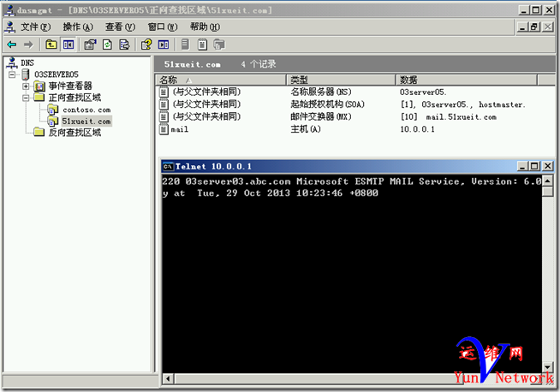Open the 操作(A) menu
560x392 pixels.
click(78, 27)
